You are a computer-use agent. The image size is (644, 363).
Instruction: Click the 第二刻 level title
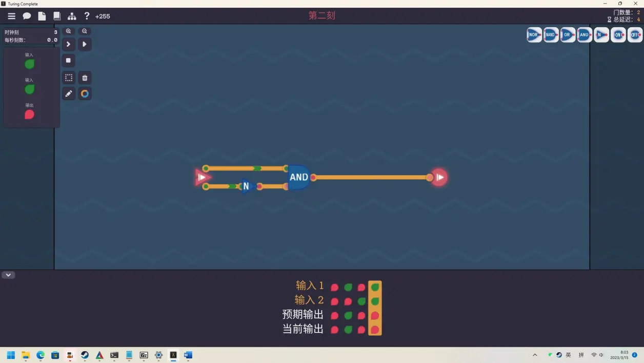322,16
